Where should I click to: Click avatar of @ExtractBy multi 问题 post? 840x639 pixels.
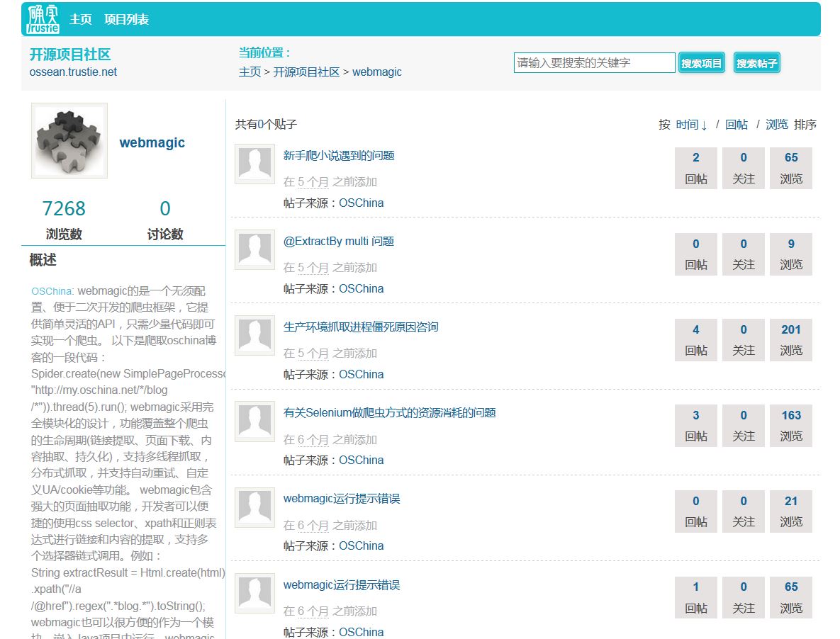[255, 250]
